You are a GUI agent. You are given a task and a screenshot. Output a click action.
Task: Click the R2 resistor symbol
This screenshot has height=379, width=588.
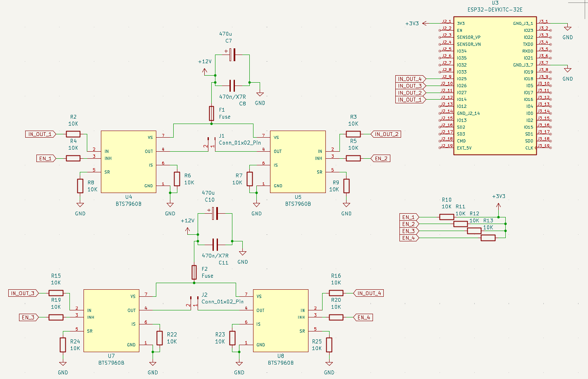(x=73, y=134)
